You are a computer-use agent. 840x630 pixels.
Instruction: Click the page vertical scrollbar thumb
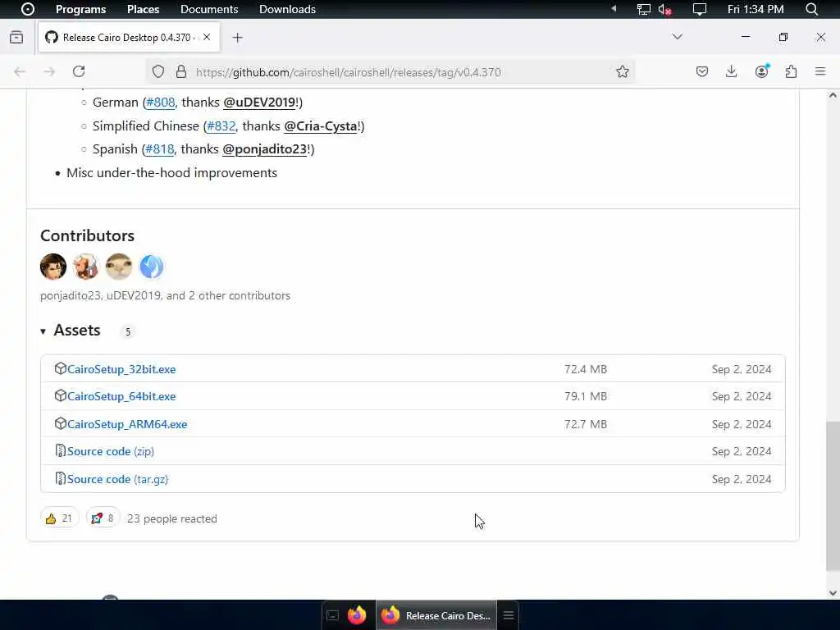(x=833, y=495)
